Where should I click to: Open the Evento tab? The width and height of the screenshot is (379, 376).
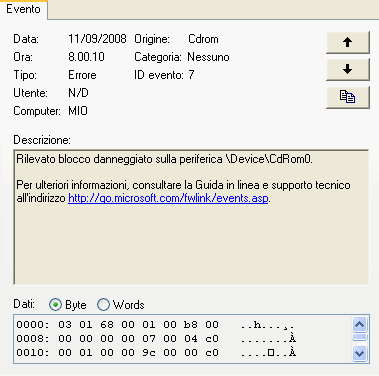[x=23, y=9]
